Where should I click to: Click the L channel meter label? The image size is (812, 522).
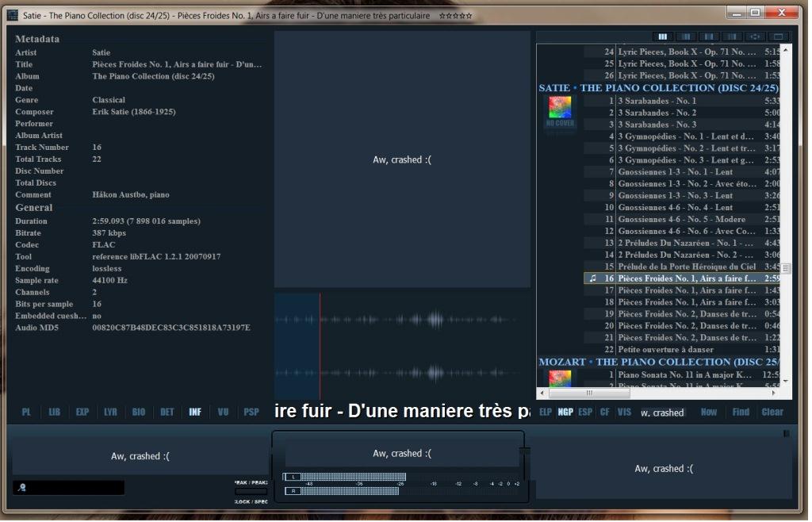click(x=291, y=477)
